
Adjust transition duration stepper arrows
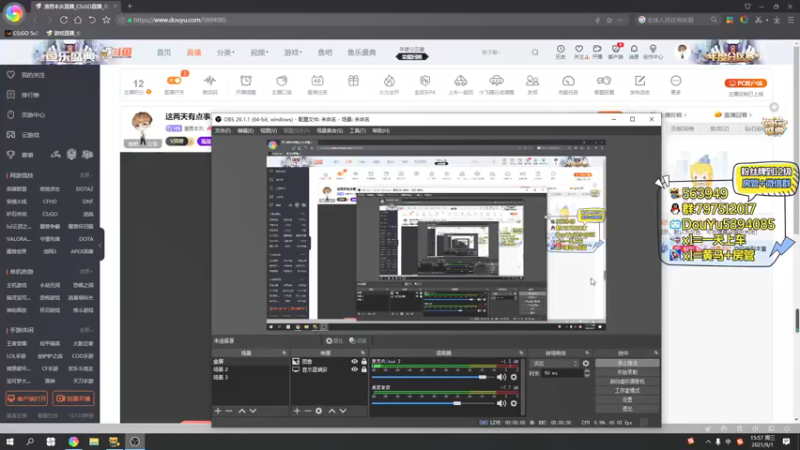pos(587,373)
